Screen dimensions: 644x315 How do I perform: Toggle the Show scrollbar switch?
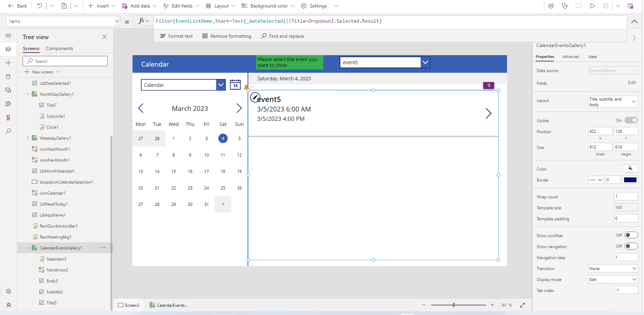point(631,235)
